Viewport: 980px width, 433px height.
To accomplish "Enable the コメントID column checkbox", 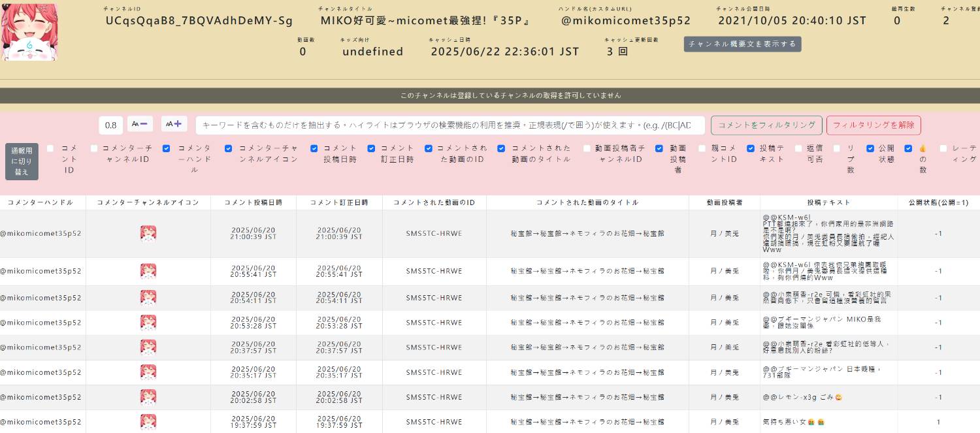I will click(x=50, y=148).
